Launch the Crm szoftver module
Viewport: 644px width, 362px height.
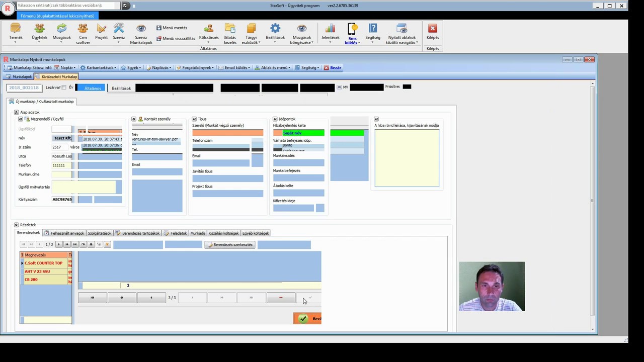coord(83,34)
